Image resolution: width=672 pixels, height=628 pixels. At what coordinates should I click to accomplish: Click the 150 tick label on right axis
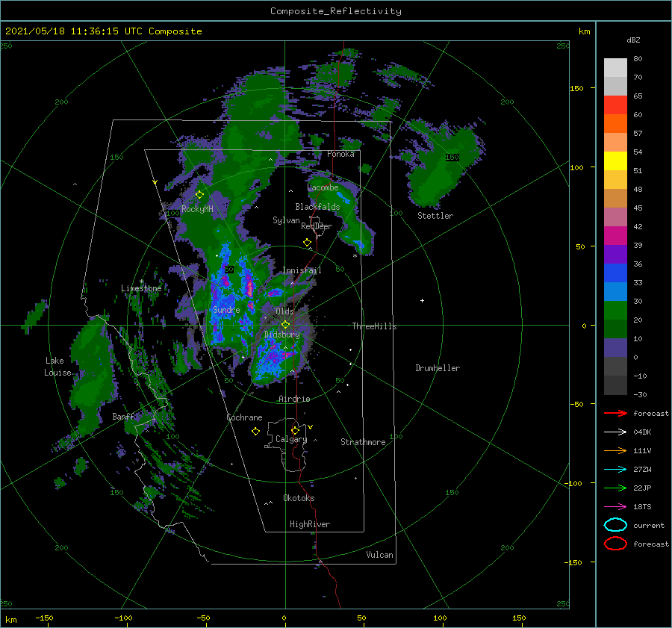[576, 88]
